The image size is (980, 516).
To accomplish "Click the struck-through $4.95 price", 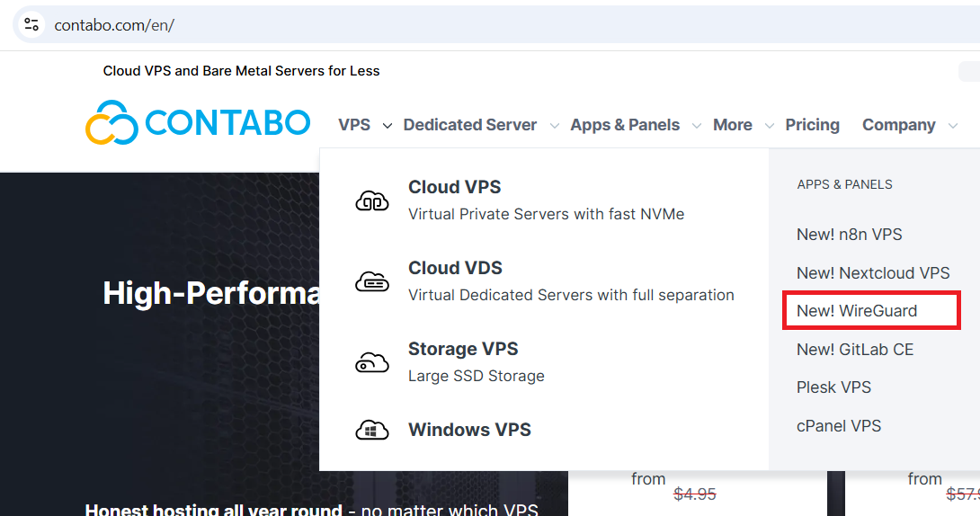I will click(694, 494).
